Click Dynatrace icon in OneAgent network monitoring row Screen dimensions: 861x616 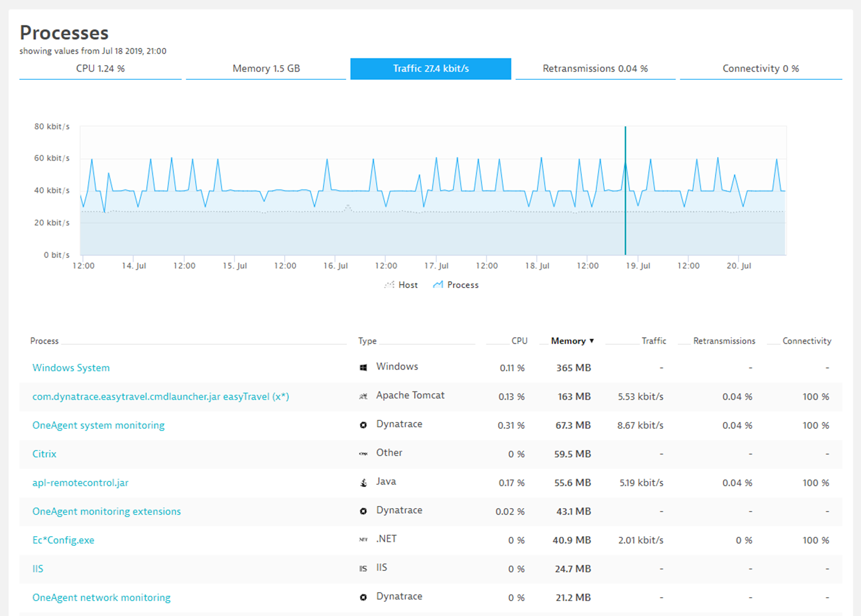363,597
